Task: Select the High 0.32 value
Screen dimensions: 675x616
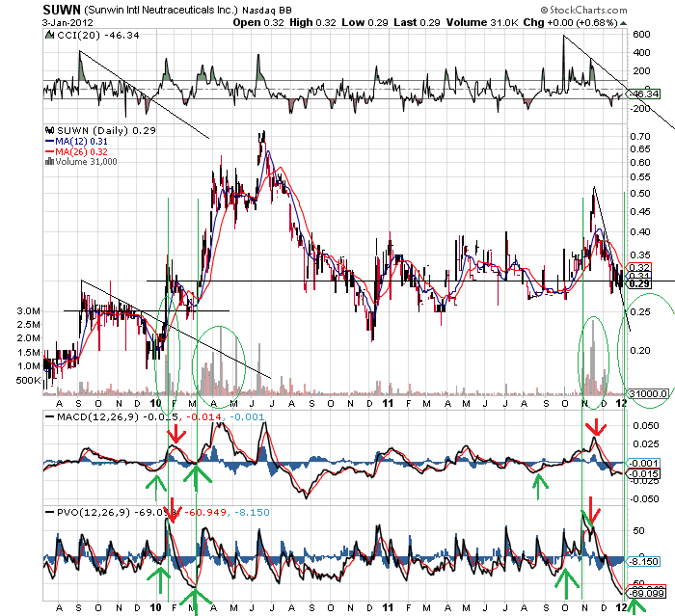Action: click(312, 22)
